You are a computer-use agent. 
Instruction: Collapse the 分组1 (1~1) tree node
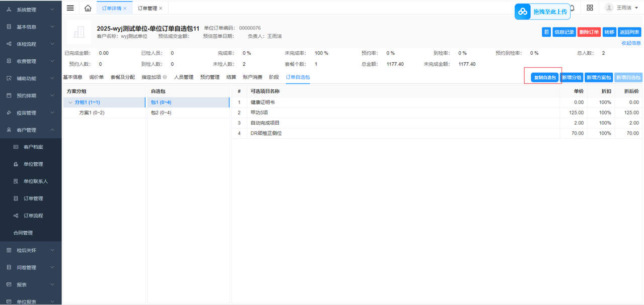pyautogui.click(x=70, y=103)
